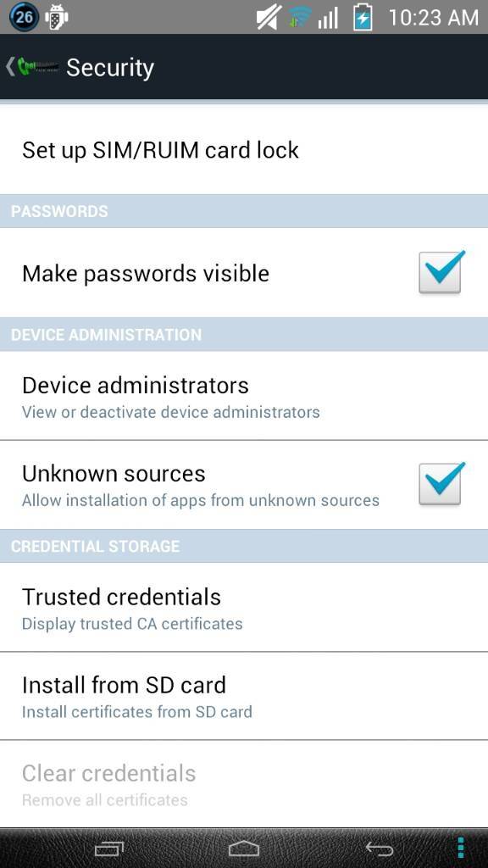Tap the back navigation button at bottom
Image resolution: width=488 pixels, height=868 pixels.
tap(380, 849)
